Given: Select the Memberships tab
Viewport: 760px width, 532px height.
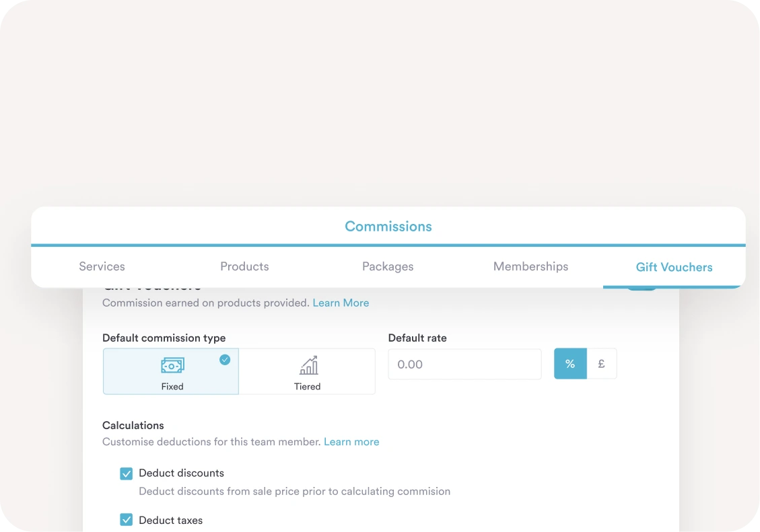Looking at the screenshot, I should coord(530,266).
